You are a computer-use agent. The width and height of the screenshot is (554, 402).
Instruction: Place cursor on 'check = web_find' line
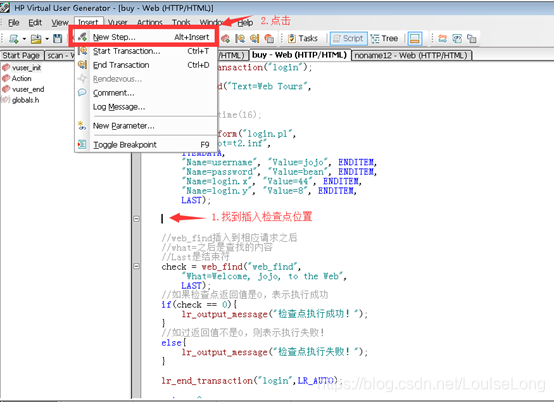(x=231, y=267)
